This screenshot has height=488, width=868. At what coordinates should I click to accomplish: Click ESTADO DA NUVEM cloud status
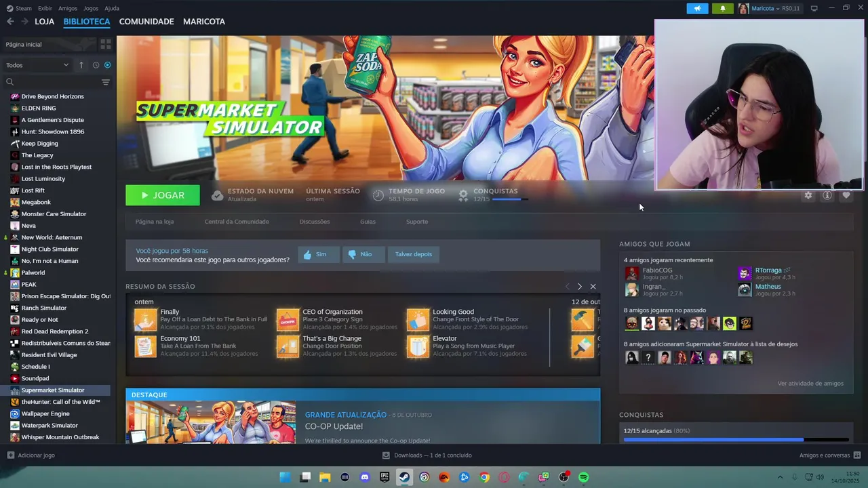click(x=252, y=195)
